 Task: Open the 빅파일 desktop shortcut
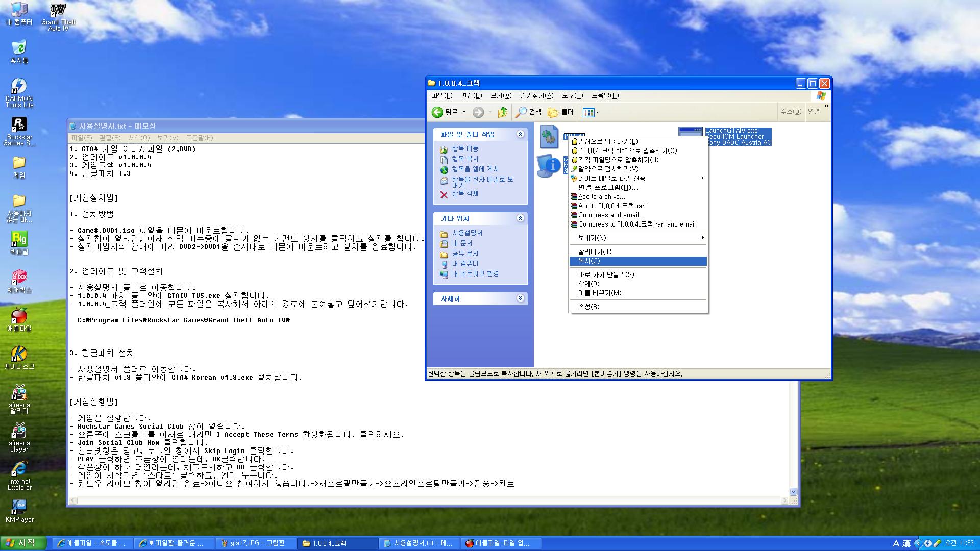[19, 243]
